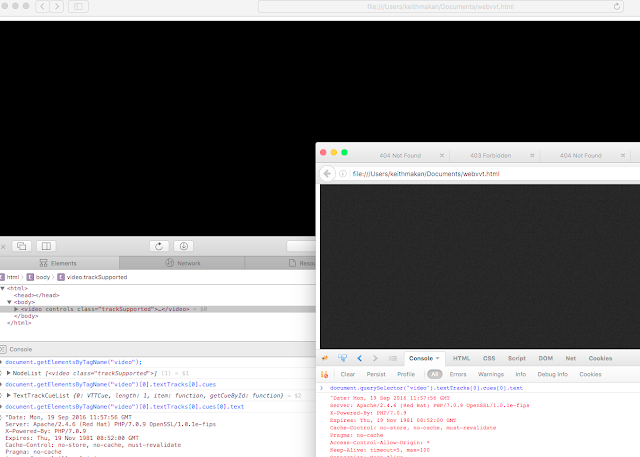This screenshot has height=457, width=640.
Task: Dock Web Inspector to side icon
Action: 46,246
